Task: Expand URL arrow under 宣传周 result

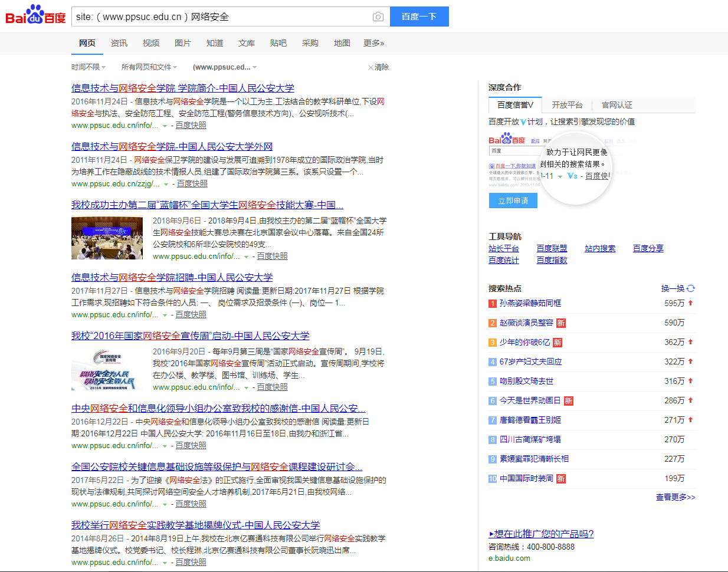Action: (x=246, y=387)
